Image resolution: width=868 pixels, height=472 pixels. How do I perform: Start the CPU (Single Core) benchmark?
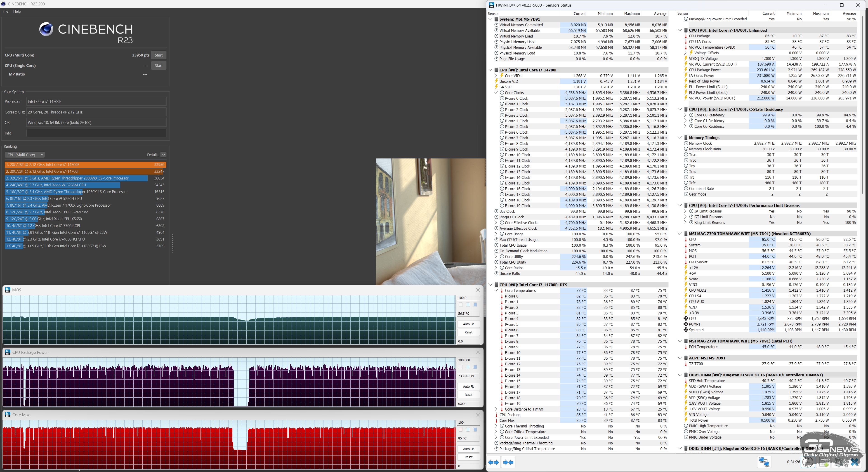159,66
